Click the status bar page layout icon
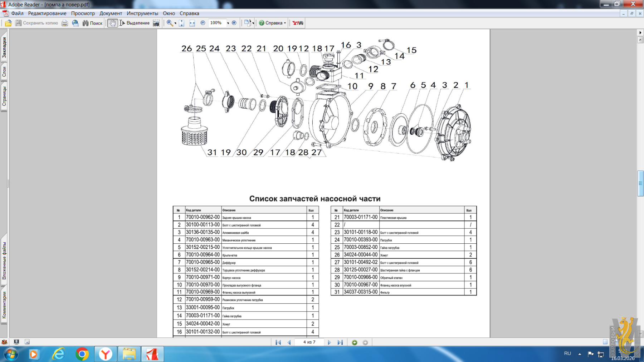This screenshot has height=362, width=644. pos(27,342)
